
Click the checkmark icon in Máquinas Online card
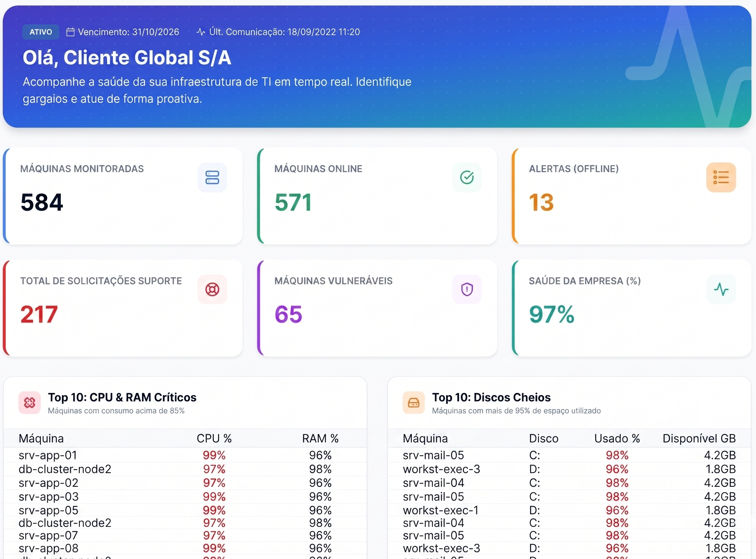tap(467, 177)
